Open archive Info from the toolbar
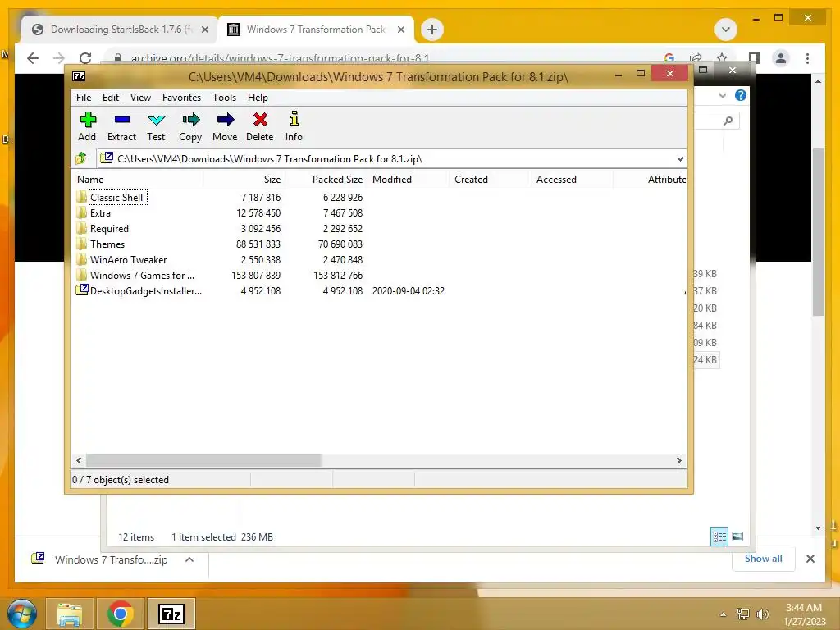Image resolution: width=840 pixels, height=630 pixels. click(294, 126)
